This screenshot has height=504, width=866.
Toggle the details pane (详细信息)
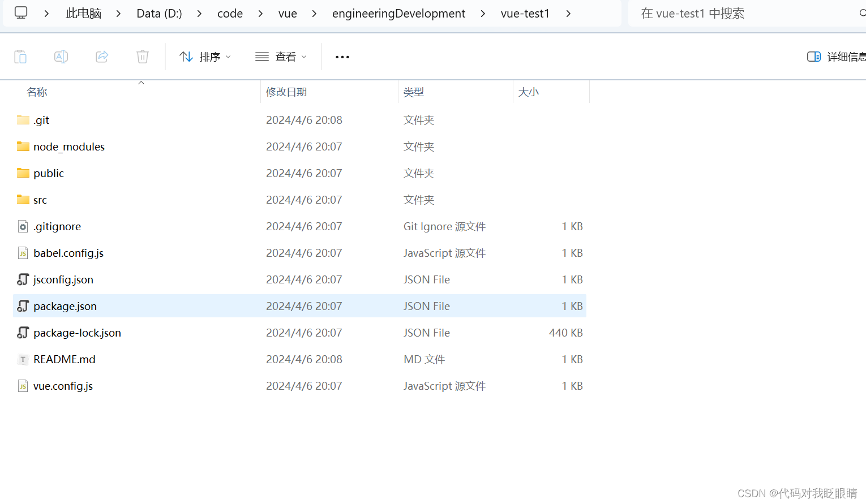[837, 57]
